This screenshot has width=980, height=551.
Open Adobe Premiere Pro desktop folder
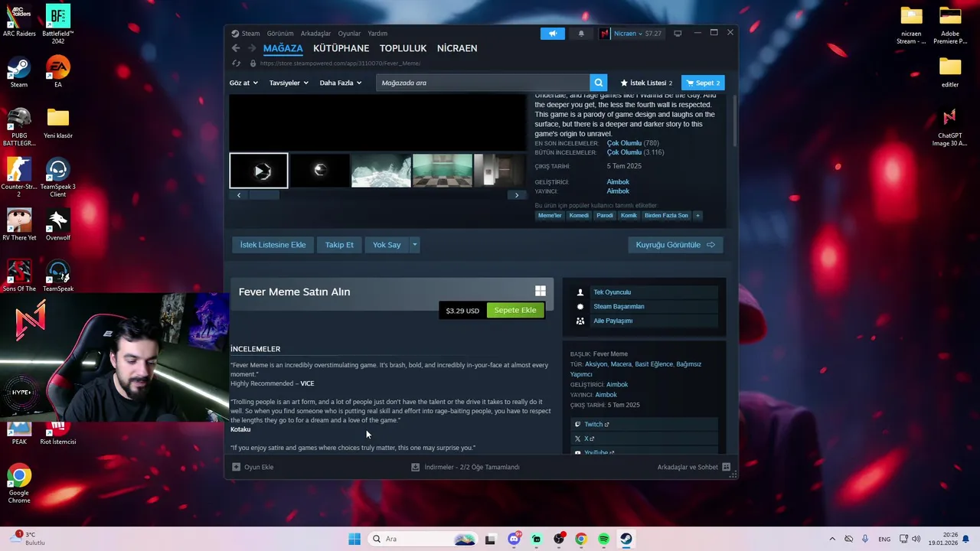click(x=950, y=24)
